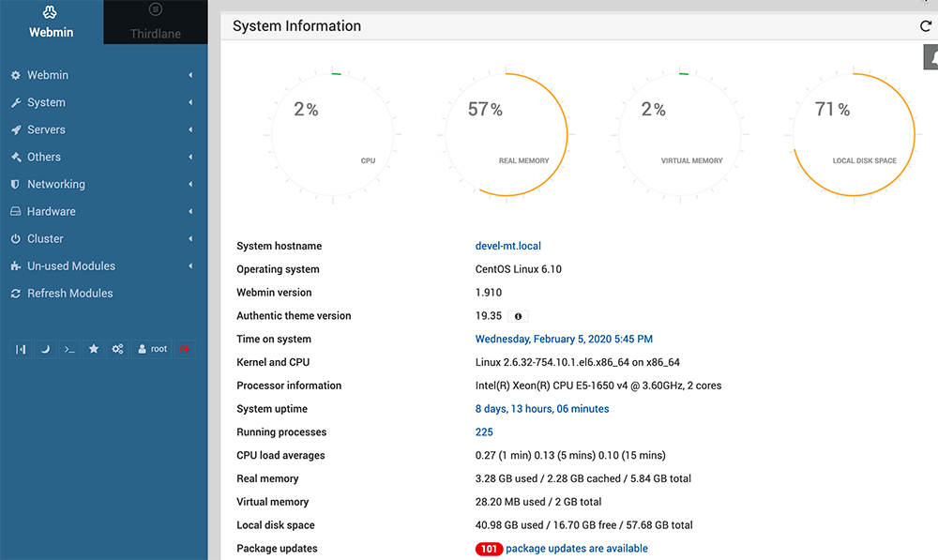Image resolution: width=938 pixels, height=560 pixels.
Task: Click the Real memory 3.28 GB used text
Action: pyautogui.click(x=583, y=478)
